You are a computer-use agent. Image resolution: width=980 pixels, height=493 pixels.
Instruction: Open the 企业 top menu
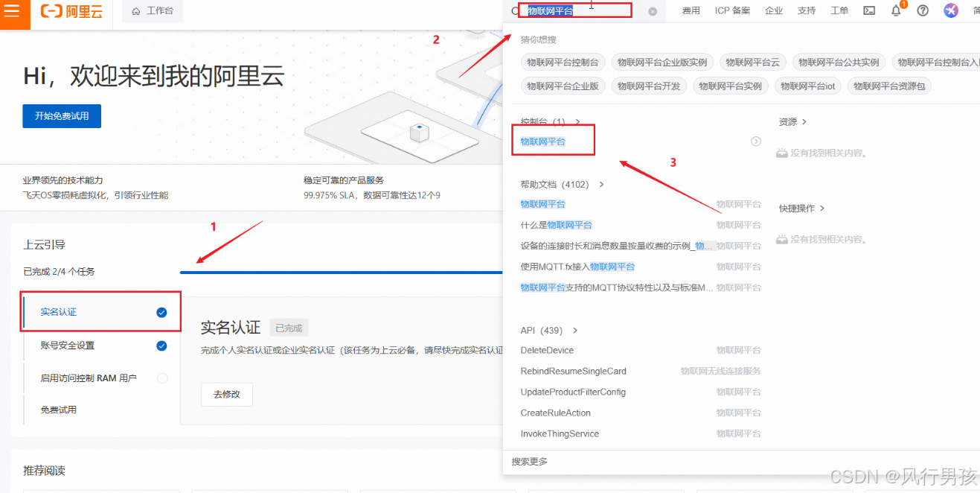774,10
